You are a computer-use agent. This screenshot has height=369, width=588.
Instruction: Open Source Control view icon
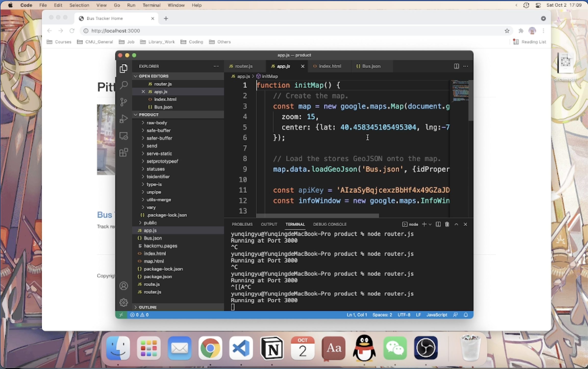point(124,102)
